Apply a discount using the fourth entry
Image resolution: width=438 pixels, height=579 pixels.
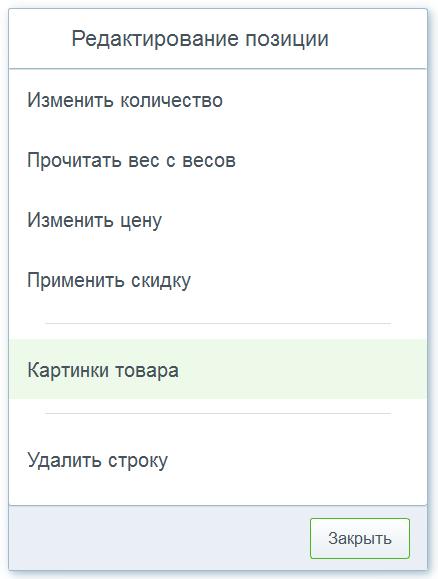point(218,280)
